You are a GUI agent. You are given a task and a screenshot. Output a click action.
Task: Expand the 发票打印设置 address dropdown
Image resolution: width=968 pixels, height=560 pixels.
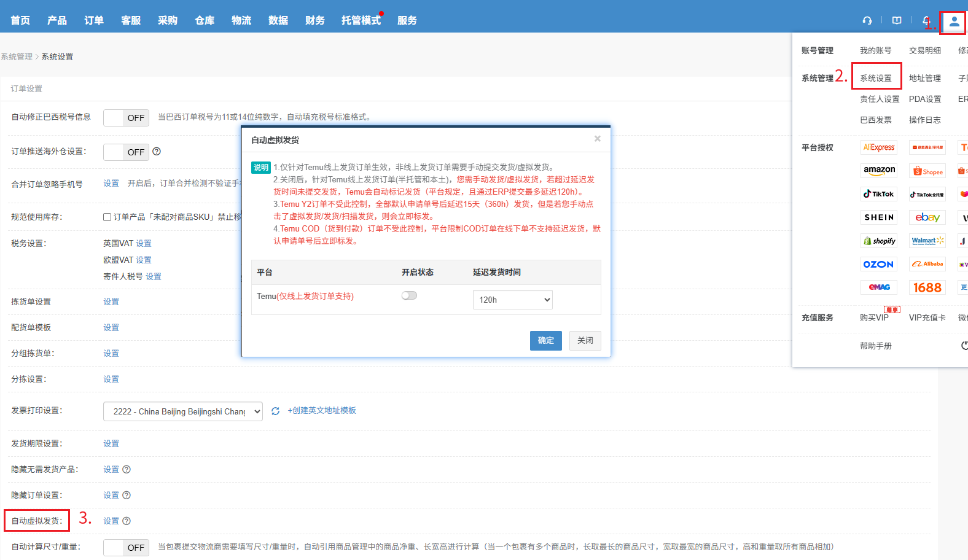coord(182,411)
